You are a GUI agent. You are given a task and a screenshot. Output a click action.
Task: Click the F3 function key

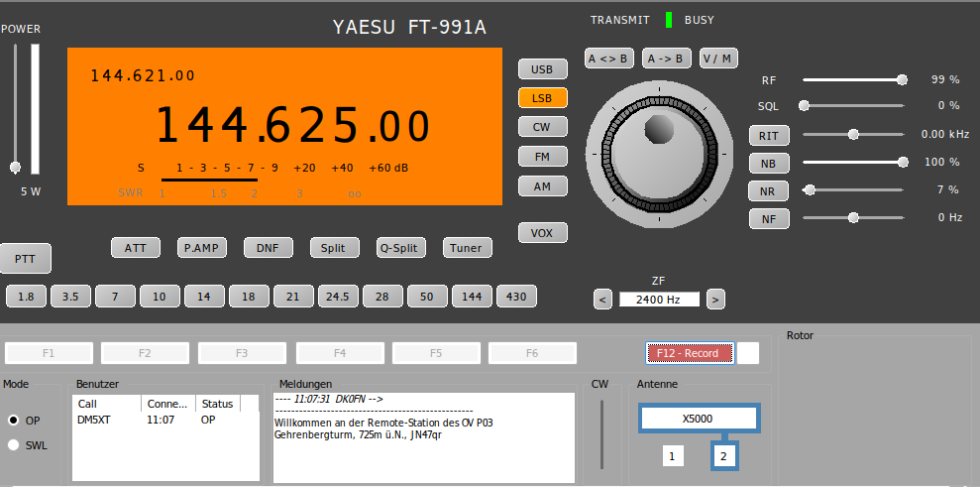pos(242,353)
